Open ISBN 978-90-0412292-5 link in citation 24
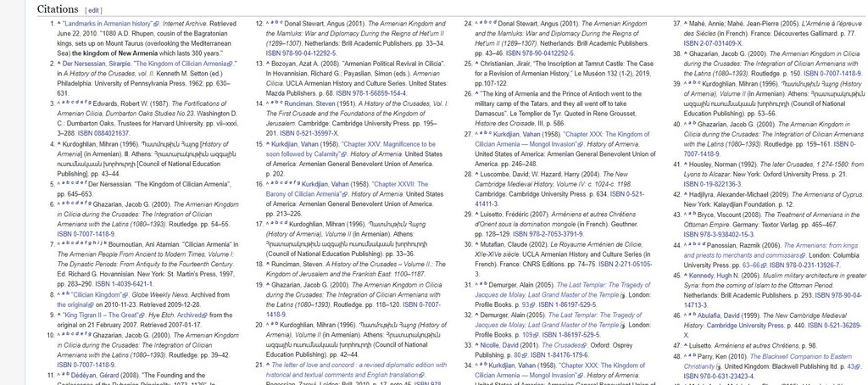Image resolution: width=868 pixels, height=385 pixels. (539, 53)
